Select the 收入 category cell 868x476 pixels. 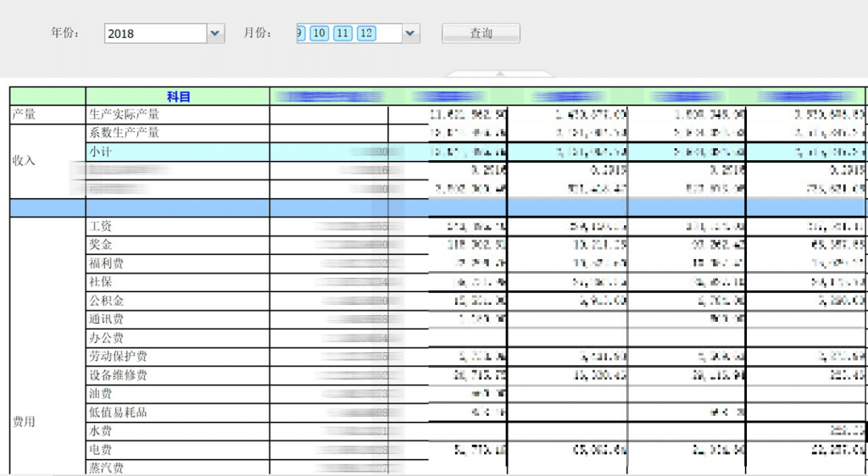pos(48,162)
